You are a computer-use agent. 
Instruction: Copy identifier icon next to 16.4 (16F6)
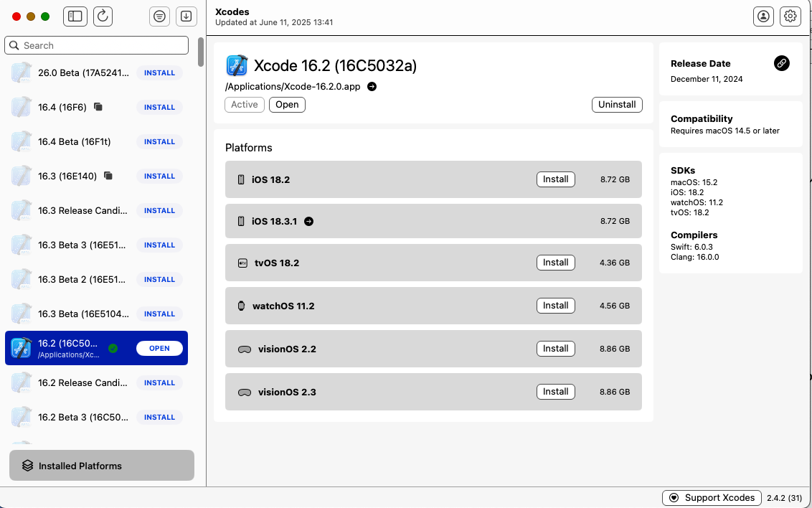[x=98, y=107]
